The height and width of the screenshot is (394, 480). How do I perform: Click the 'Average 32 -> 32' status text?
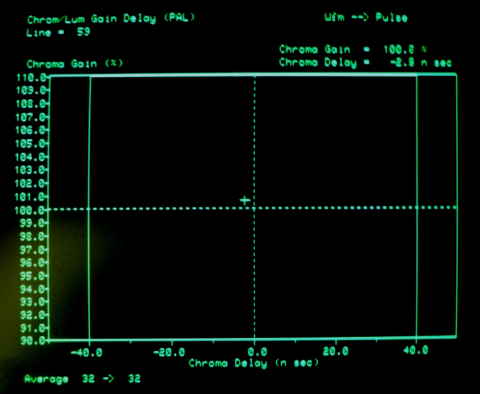[x=83, y=379]
